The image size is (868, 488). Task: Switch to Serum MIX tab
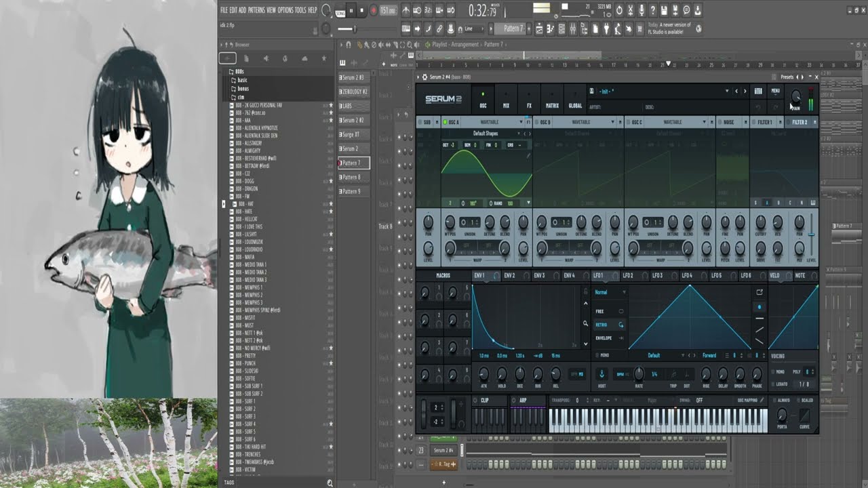(x=506, y=100)
